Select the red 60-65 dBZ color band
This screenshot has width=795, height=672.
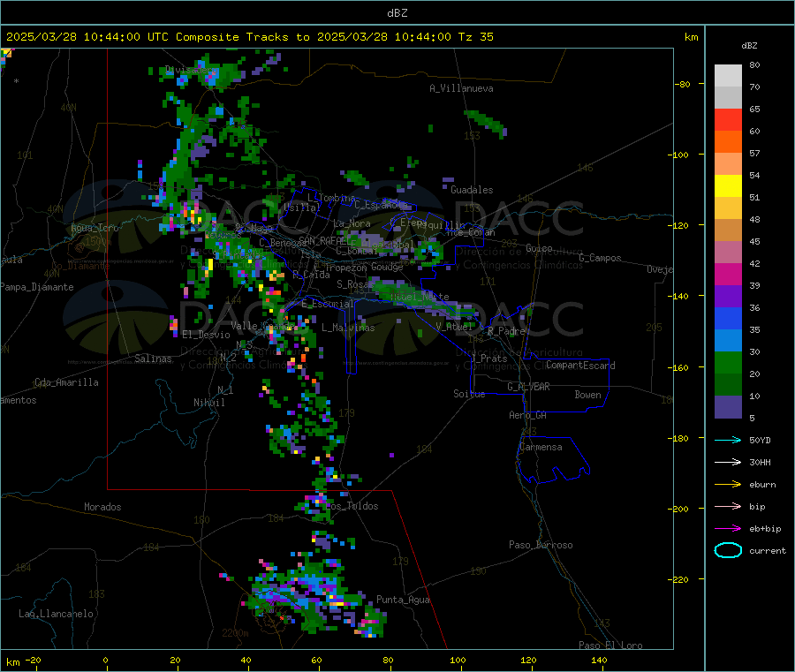pos(728,119)
